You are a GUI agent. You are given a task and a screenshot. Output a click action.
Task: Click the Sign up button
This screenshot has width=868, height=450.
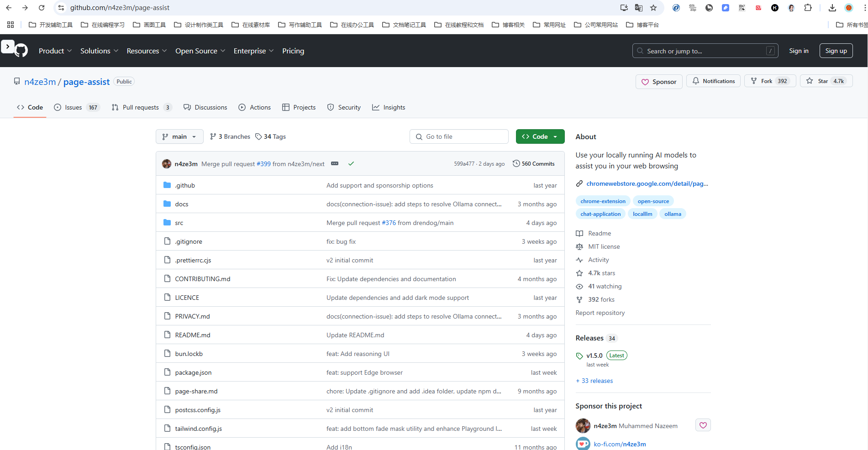(836, 51)
